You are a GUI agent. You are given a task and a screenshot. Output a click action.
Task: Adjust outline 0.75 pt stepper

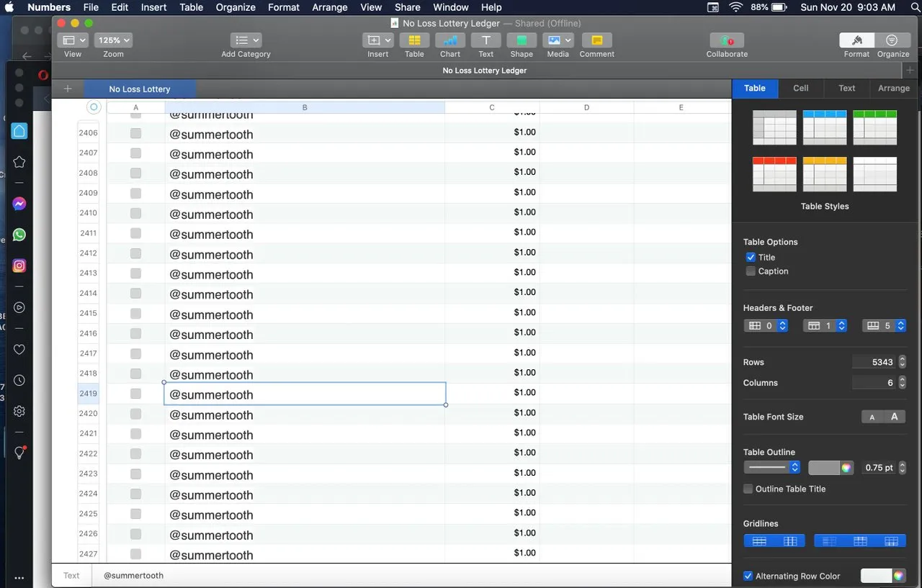(903, 467)
